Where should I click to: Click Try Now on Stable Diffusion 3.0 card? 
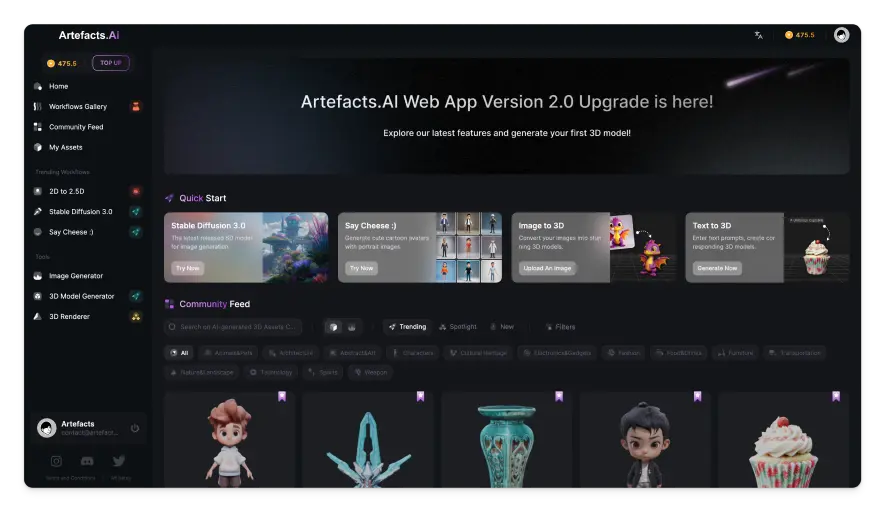(188, 268)
